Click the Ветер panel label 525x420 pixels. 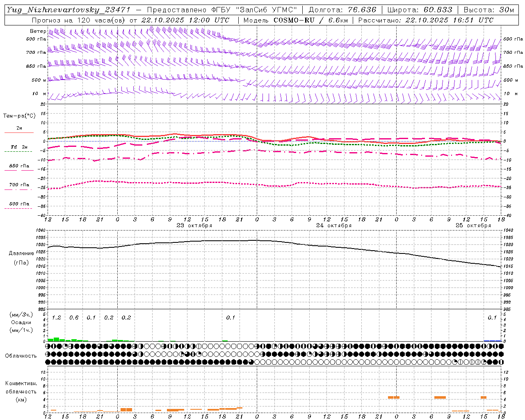click(38, 31)
